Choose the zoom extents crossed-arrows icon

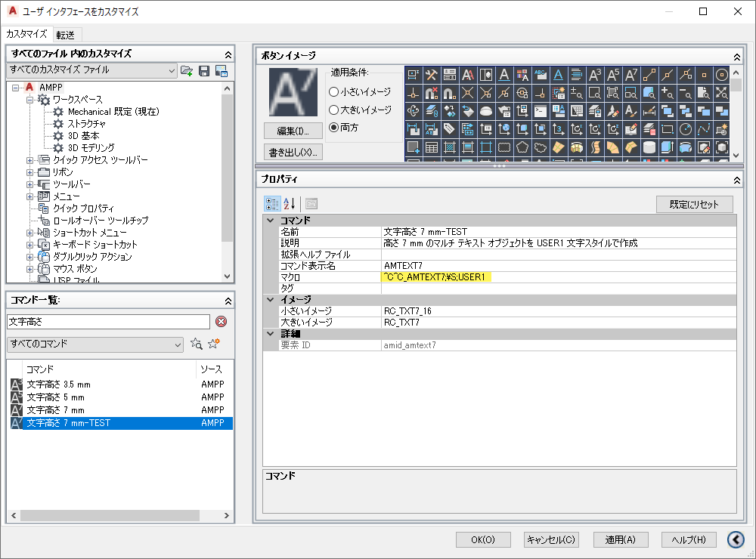(722, 92)
